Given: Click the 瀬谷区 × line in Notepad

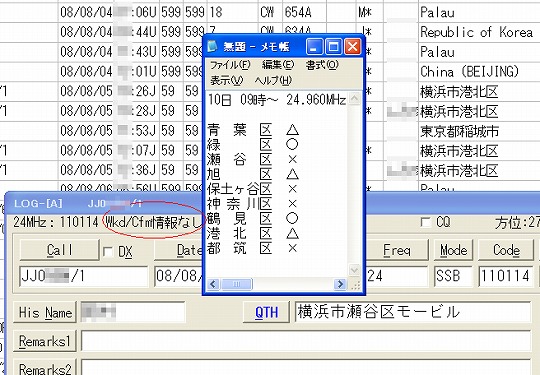Looking at the screenshot, I should tap(253, 159).
